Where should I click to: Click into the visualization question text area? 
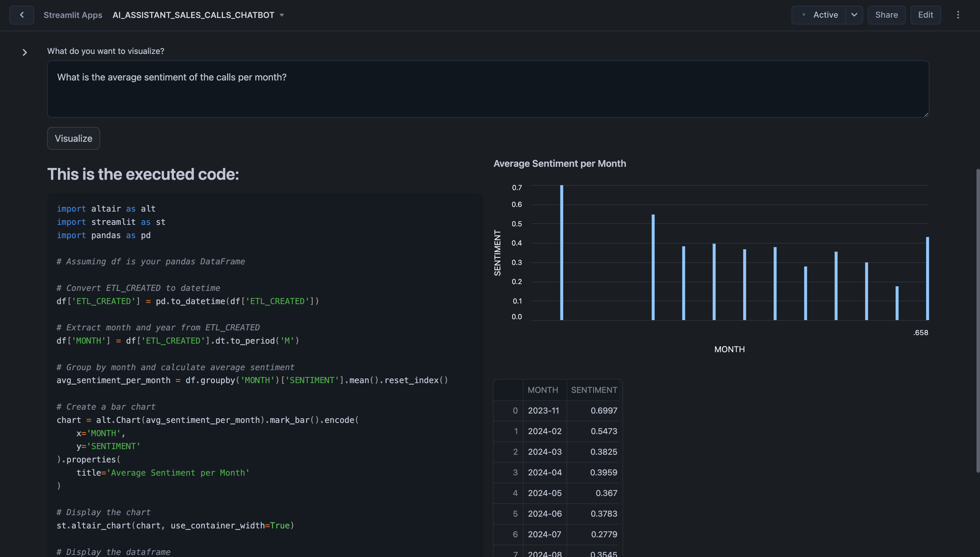(488, 89)
